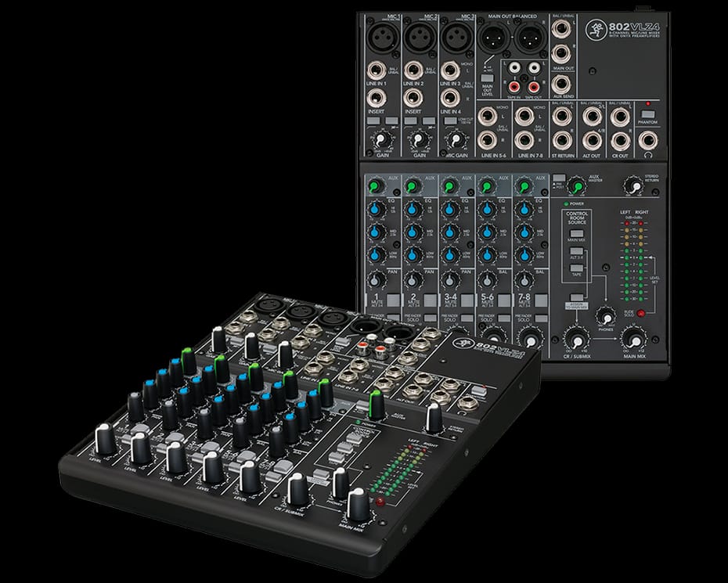Adjust the MIC GAIN knob on upright mixer
The height and width of the screenshot is (583, 728).
[456, 139]
